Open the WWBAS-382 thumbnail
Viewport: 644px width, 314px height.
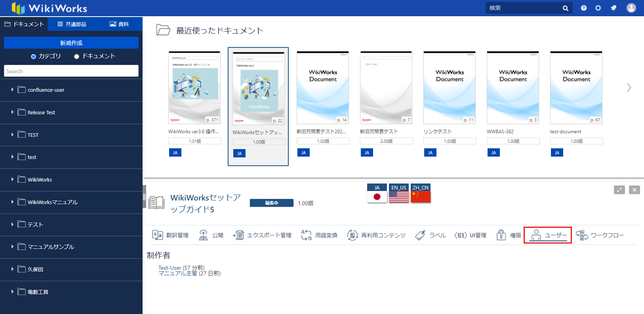pyautogui.click(x=513, y=87)
